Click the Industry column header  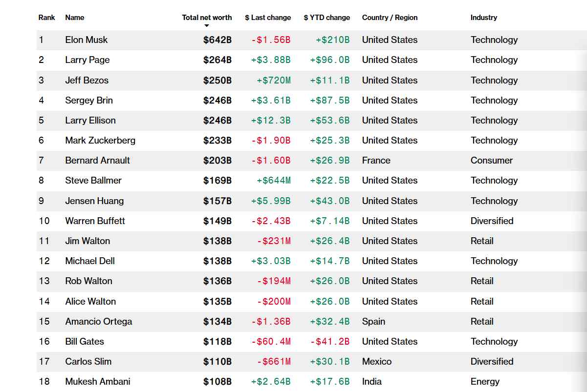click(483, 18)
